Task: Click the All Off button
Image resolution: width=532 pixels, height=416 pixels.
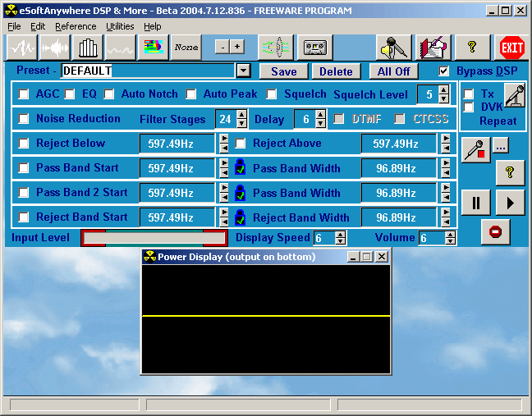Action: tap(393, 71)
